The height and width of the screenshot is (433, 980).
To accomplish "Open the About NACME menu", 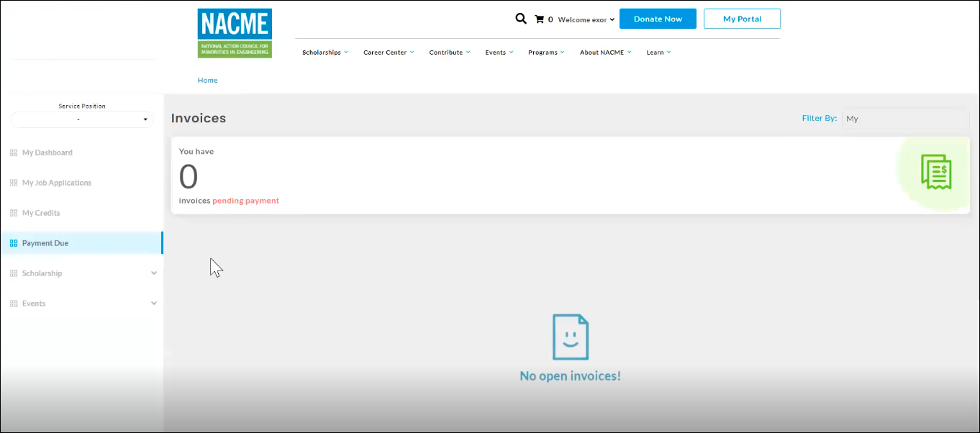I will (605, 53).
